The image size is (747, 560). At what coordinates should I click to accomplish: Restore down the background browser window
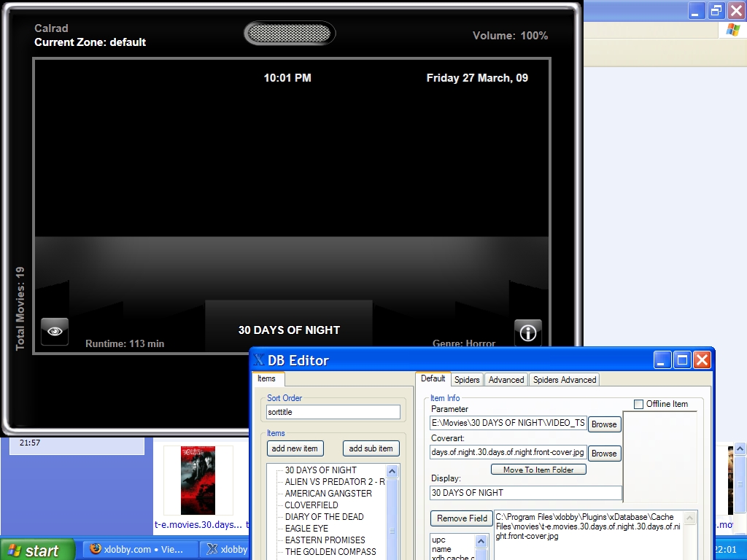pyautogui.click(x=716, y=11)
